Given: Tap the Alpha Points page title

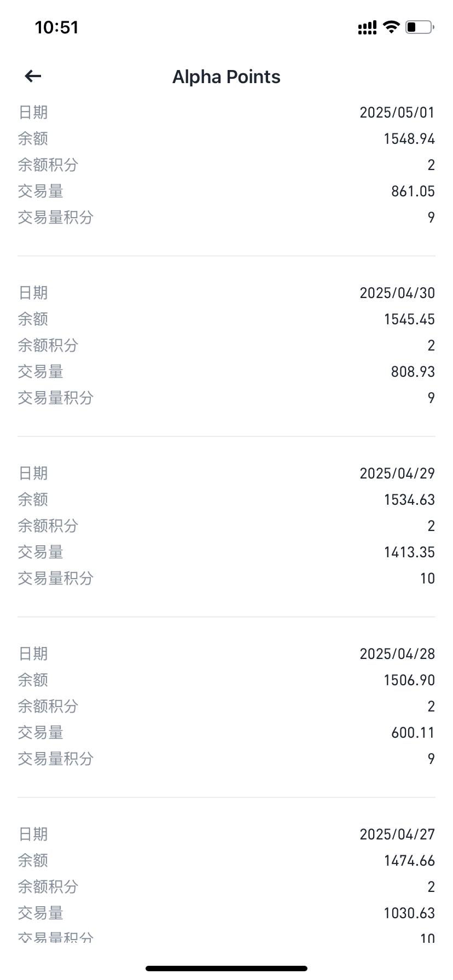Looking at the screenshot, I should coord(226,77).
